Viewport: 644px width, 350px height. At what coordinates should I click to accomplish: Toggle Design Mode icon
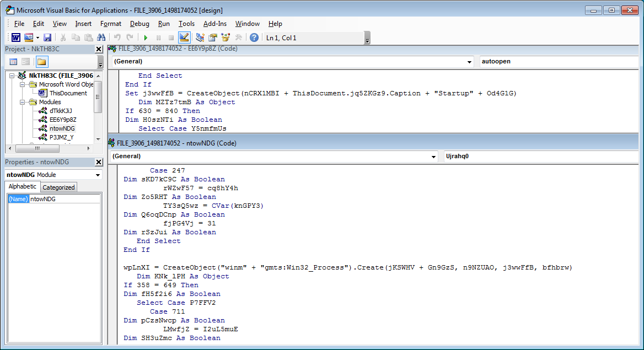coord(184,38)
